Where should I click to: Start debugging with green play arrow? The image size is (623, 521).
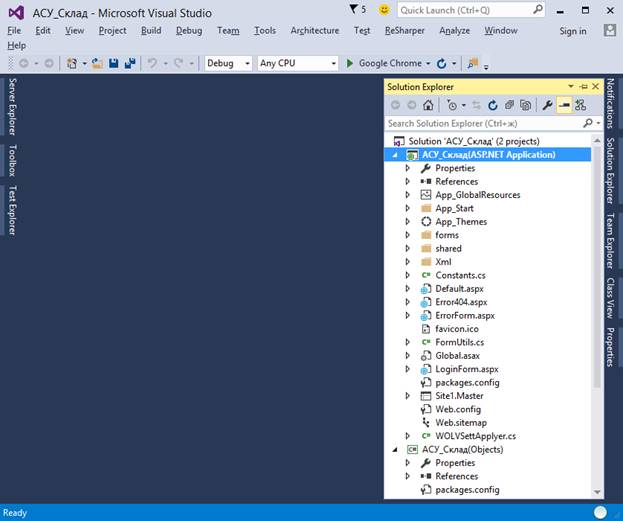click(x=350, y=63)
